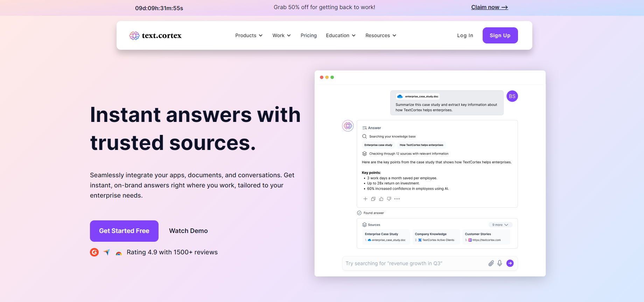This screenshot has width=644, height=302.
Task: Click the BS user avatar
Action: tap(512, 96)
